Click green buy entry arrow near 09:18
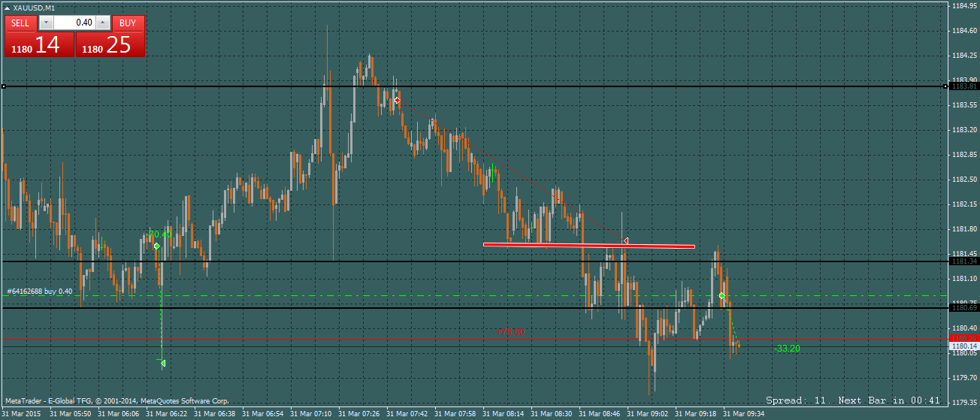The height and width of the screenshot is (420, 980). click(721, 296)
